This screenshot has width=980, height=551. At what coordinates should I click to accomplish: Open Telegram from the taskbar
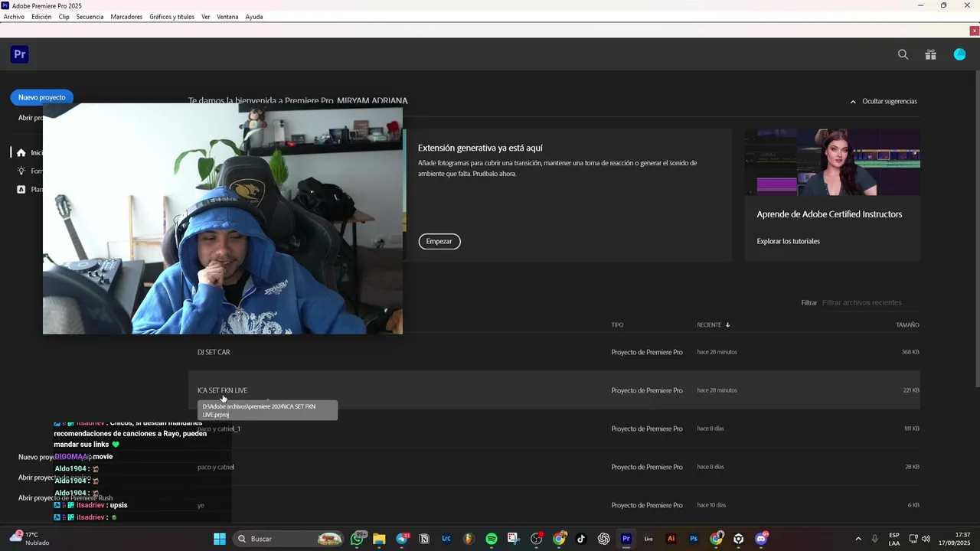[x=403, y=539]
